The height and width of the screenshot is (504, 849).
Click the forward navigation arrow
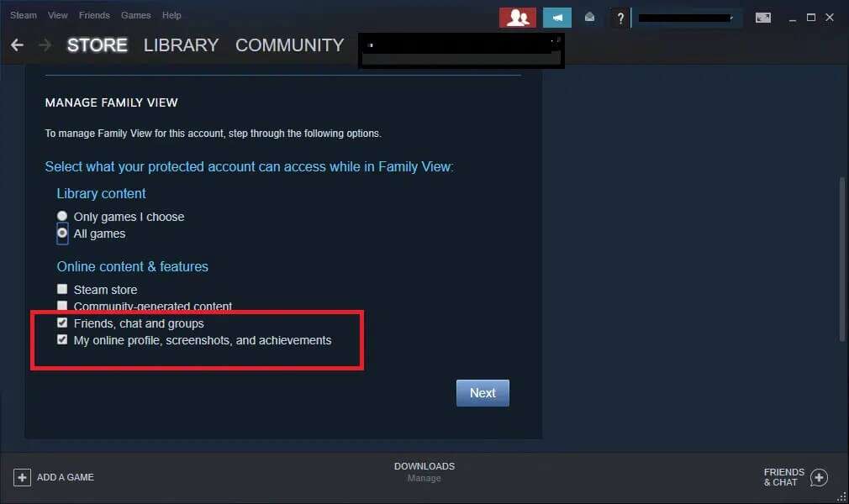click(x=45, y=45)
